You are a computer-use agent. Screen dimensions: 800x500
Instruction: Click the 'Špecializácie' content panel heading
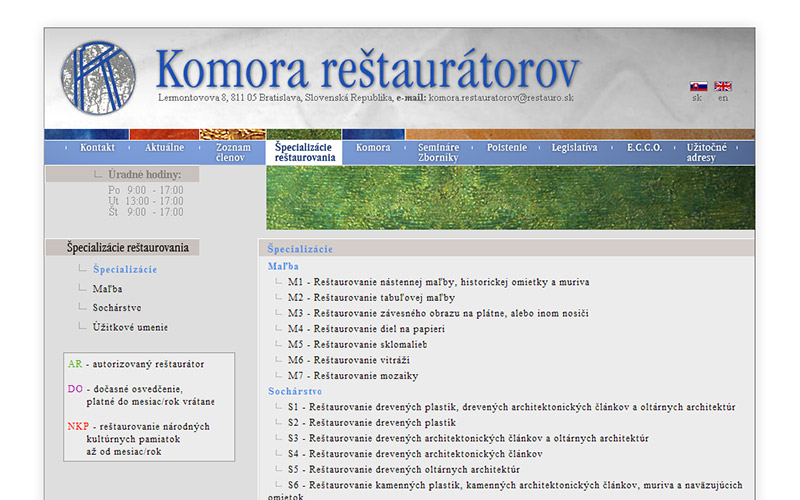pos(300,249)
